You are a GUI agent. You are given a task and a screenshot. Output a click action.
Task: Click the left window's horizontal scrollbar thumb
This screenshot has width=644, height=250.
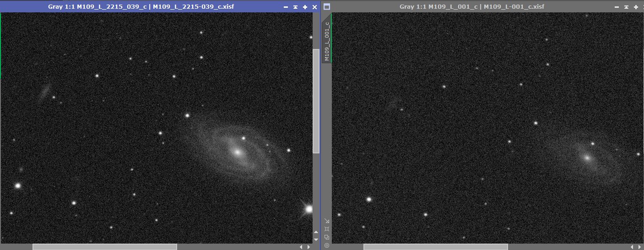104,247
